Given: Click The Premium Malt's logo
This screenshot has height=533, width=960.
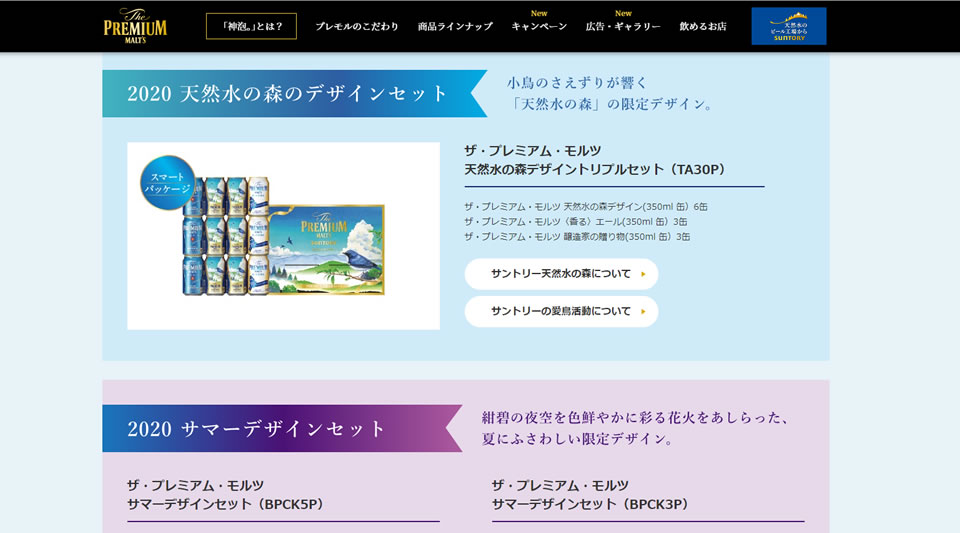Looking at the screenshot, I should [x=135, y=26].
